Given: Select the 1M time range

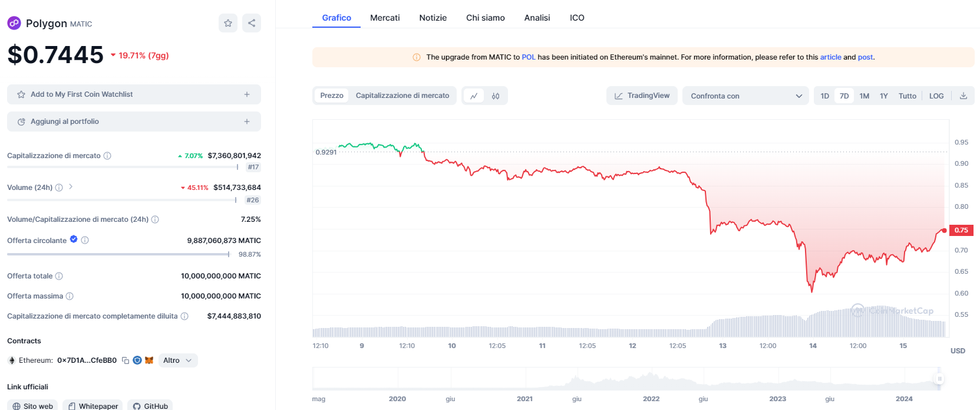Looking at the screenshot, I should click(x=864, y=96).
